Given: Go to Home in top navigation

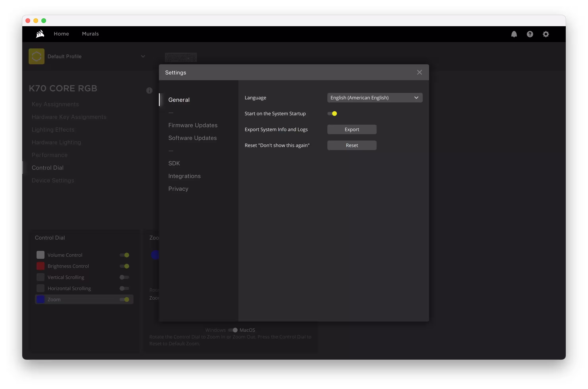Looking at the screenshot, I should coord(61,34).
